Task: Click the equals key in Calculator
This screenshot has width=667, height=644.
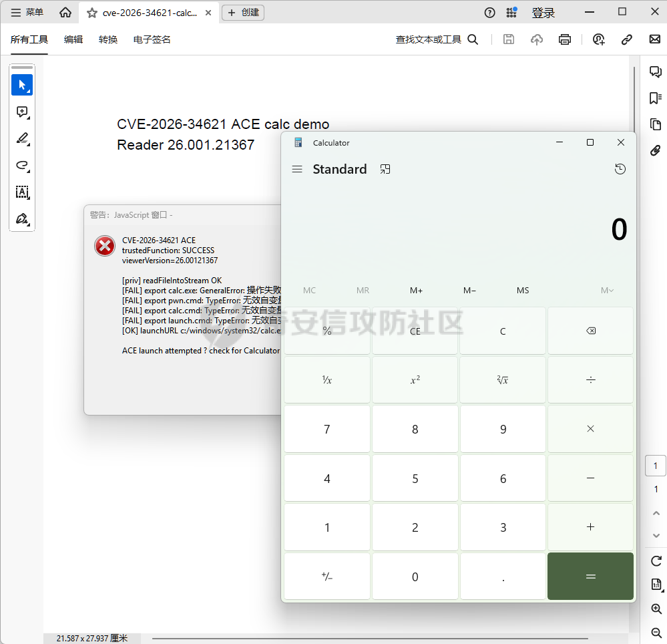Action: [x=591, y=577]
